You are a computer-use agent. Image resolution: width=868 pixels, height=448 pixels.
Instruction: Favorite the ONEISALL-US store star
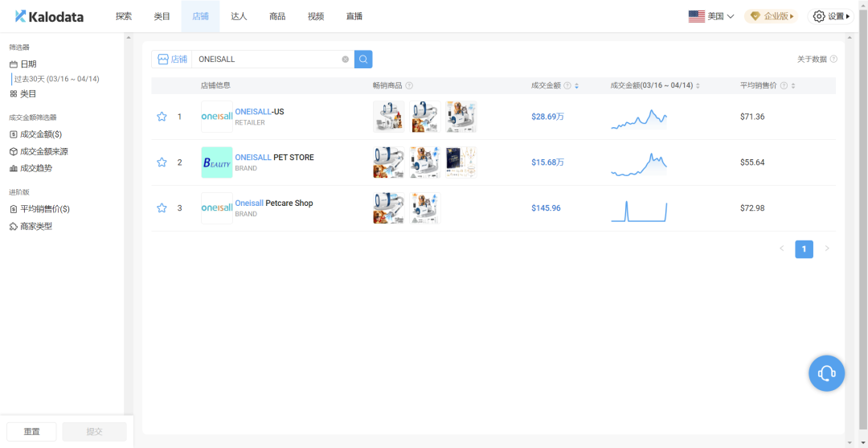162,117
